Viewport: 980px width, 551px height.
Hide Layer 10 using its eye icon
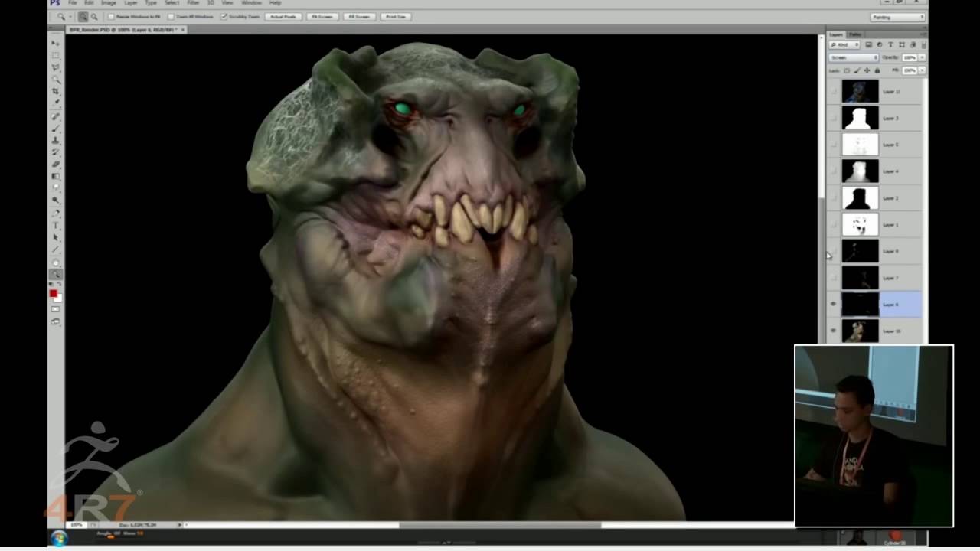833,331
